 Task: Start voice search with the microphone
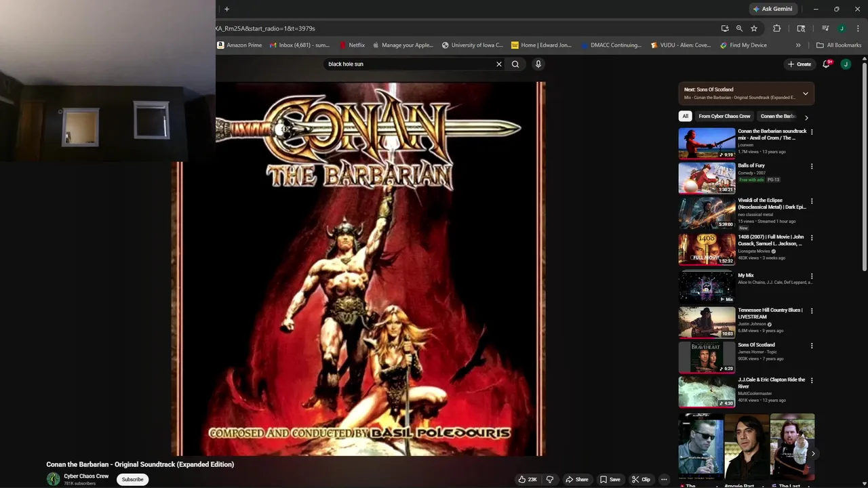(538, 64)
